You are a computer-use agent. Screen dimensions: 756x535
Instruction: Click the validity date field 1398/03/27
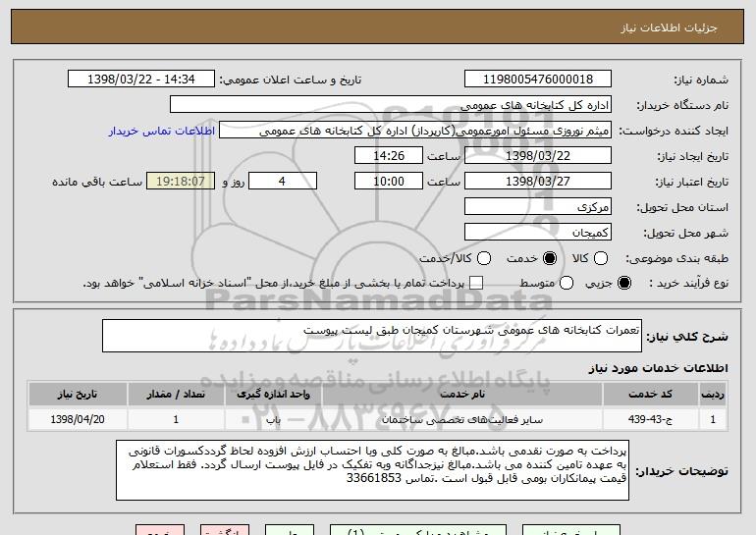pos(538,182)
